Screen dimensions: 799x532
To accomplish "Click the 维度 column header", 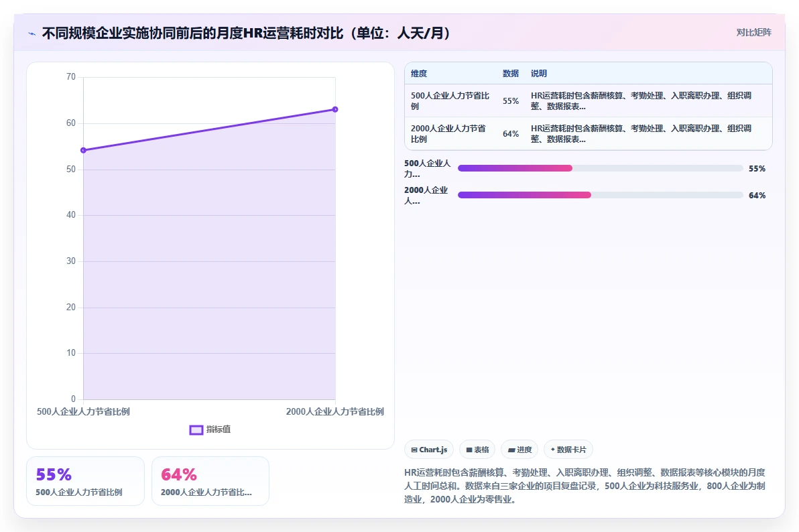I will tap(419, 74).
